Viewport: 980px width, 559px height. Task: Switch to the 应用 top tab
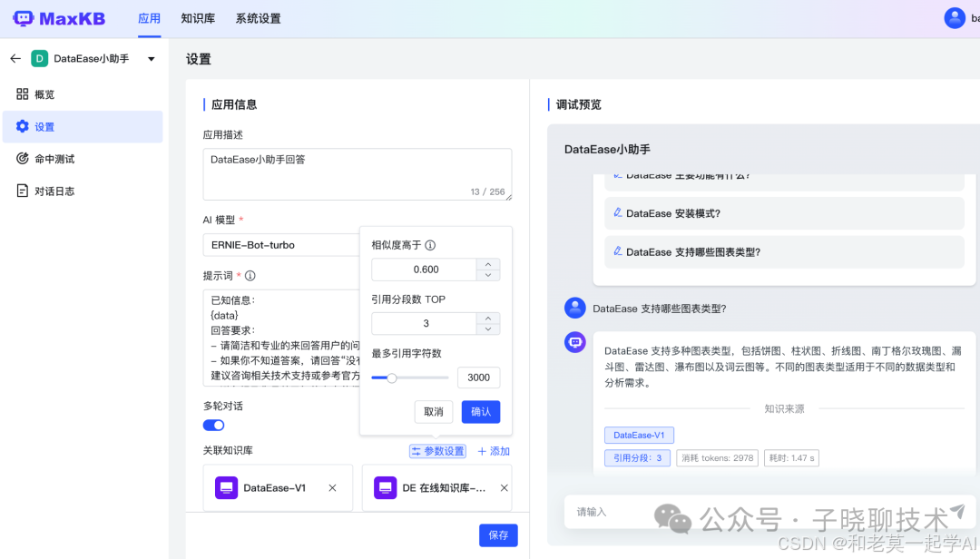[150, 19]
